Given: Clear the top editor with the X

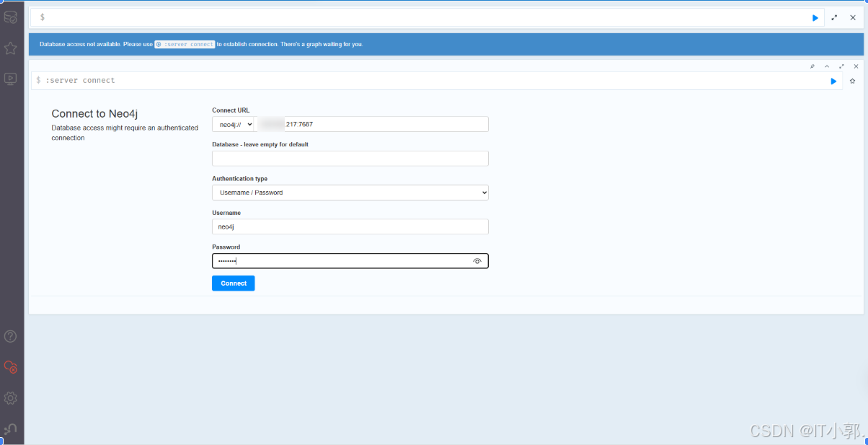Looking at the screenshot, I should [853, 17].
